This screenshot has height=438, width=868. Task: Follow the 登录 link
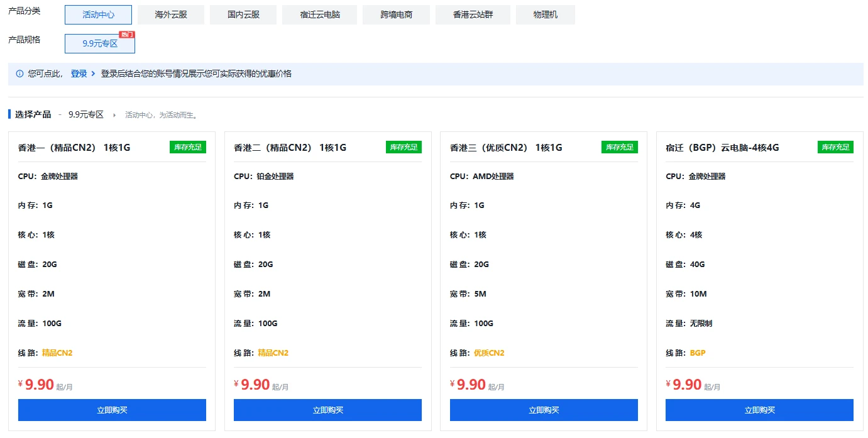click(x=79, y=74)
